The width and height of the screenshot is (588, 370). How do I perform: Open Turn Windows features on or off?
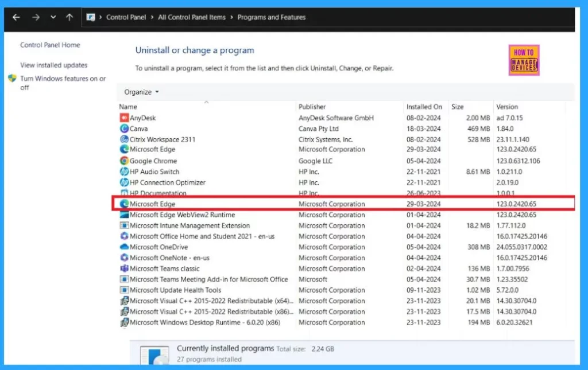[x=63, y=83]
